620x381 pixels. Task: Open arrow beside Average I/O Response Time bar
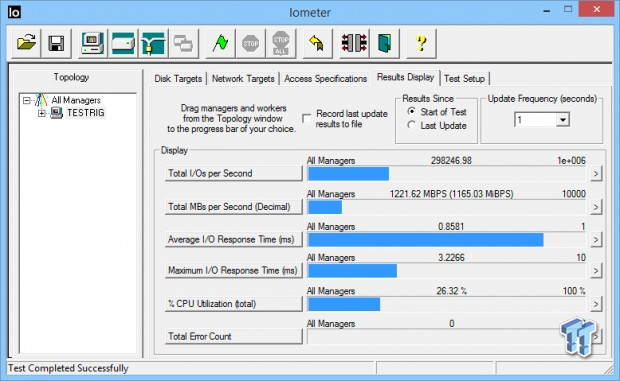[596, 240]
